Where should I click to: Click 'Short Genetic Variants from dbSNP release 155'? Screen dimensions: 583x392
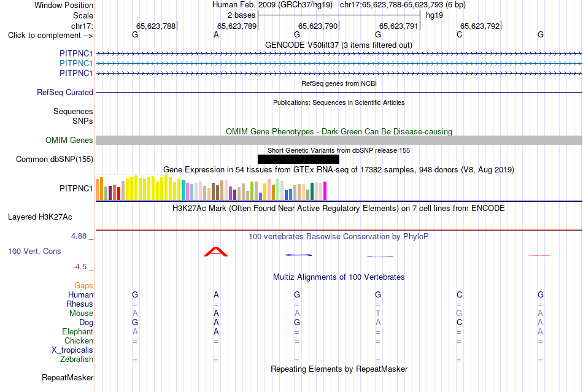coord(339,150)
